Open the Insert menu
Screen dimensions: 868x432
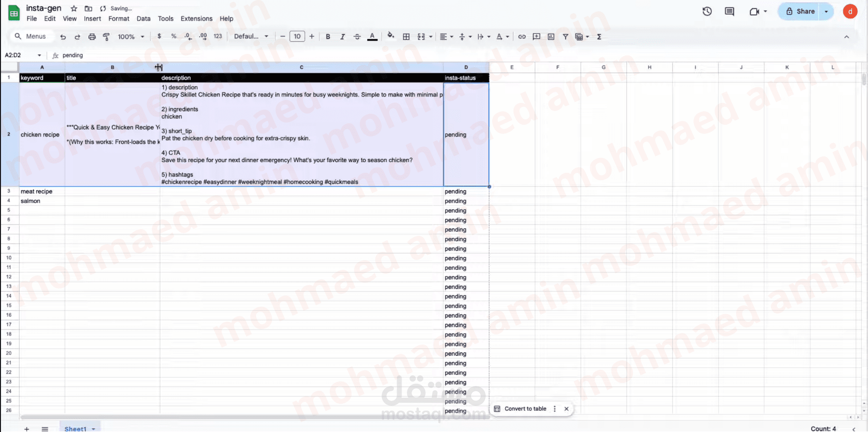[x=93, y=18]
